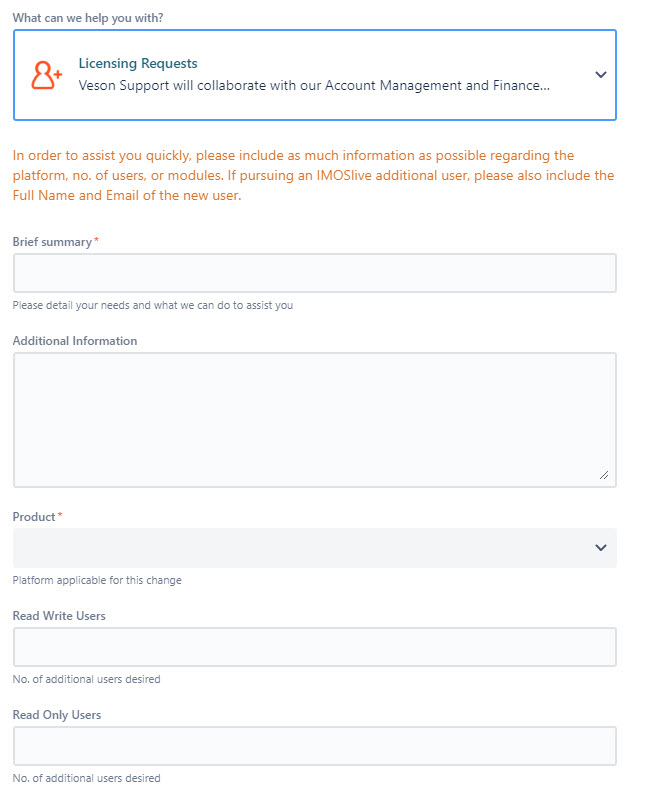Screen dimensions: 645x788
Task: Open the Product dropdown field
Action: click(300, 548)
